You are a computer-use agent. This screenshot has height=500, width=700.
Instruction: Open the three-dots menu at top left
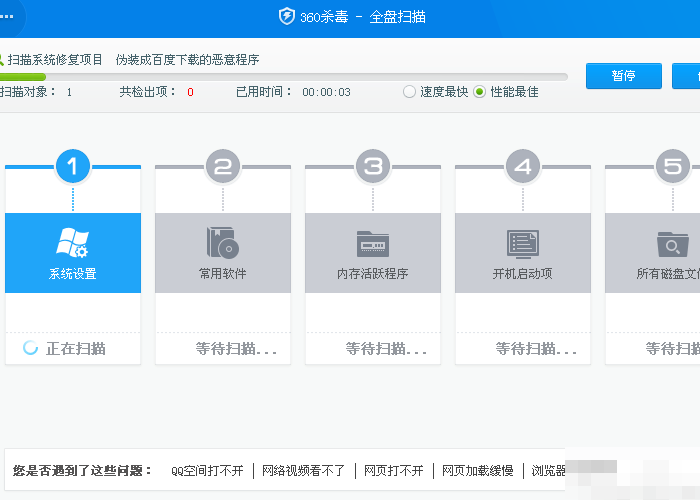tap(7, 17)
